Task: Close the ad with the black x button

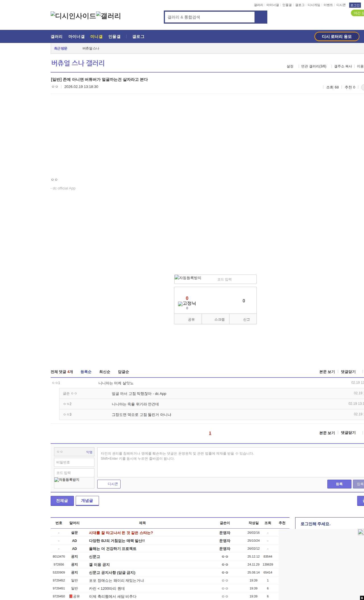Action: pos(362,598)
